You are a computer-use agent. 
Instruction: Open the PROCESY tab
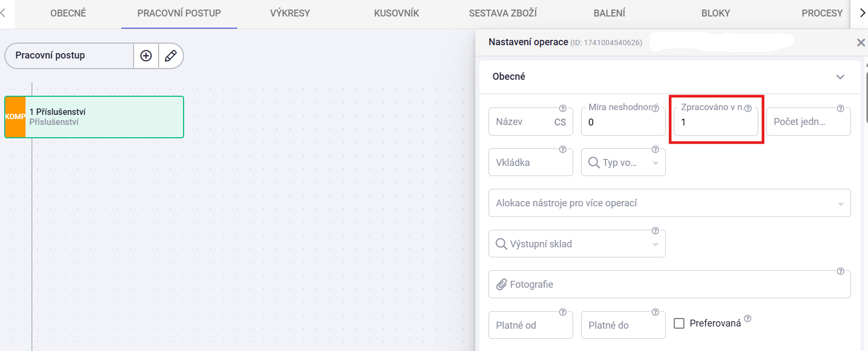click(822, 13)
